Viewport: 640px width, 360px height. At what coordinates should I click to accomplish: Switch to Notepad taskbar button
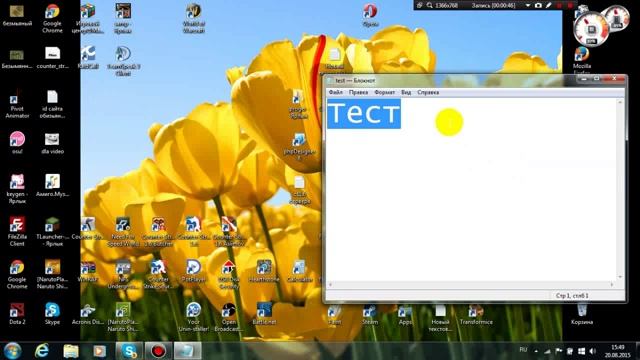click(187, 351)
